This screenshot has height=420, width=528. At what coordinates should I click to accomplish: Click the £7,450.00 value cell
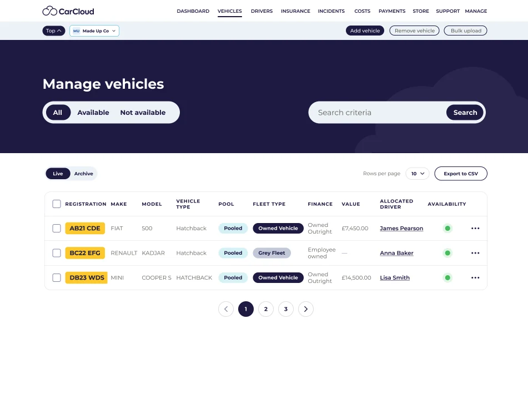pos(355,228)
